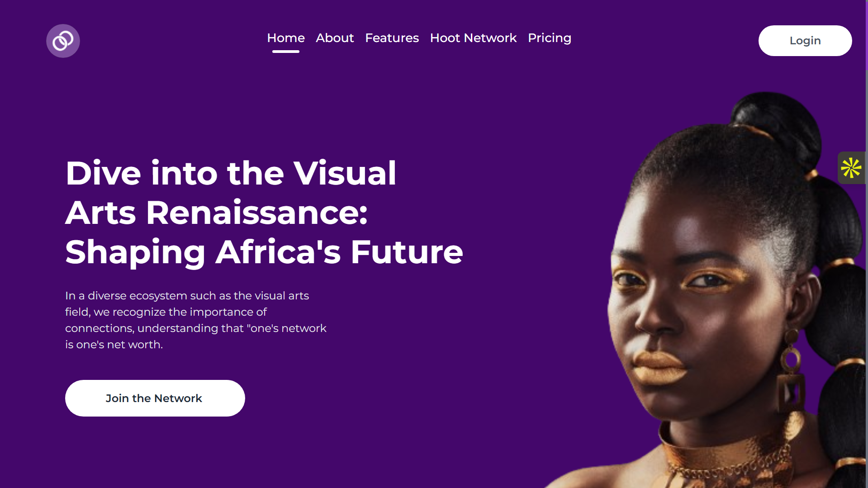The width and height of the screenshot is (868, 488).
Task: Click the Join the Network button
Action: click(x=155, y=398)
